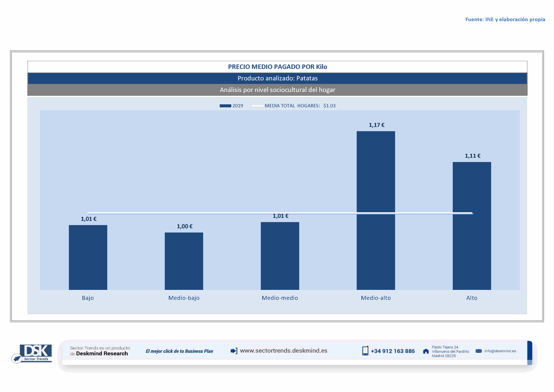The image size is (554, 392).
Task: Open www.sectortrends.deskmind.es link
Action: tap(284, 350)
